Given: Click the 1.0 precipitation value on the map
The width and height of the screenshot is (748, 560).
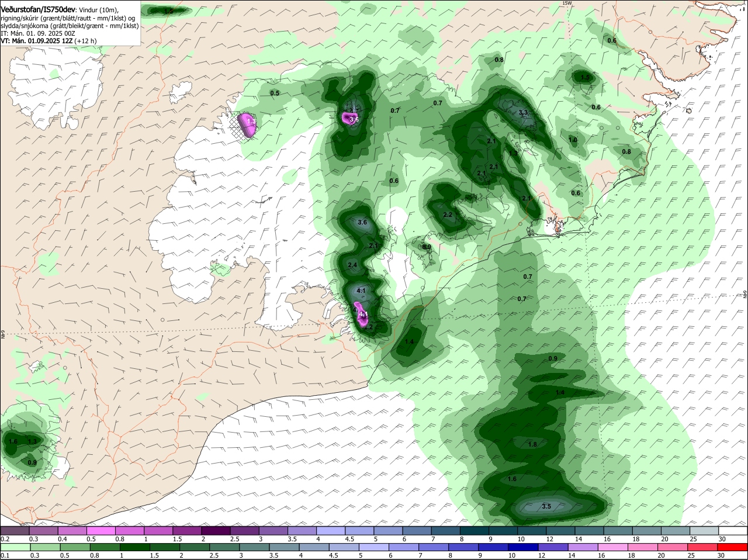Looking at the screenshot, I should [x=573, y=140].
